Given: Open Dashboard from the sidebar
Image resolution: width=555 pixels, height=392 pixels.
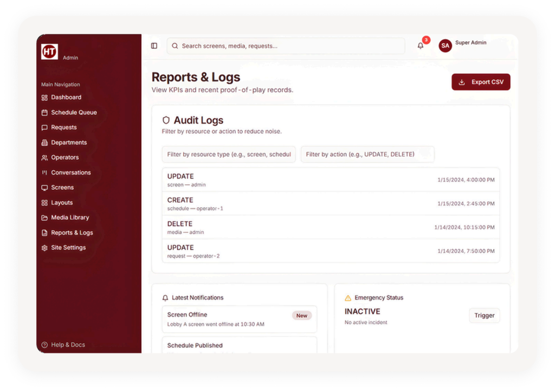Looking at the screenshot, I should [x=66, y=98].
